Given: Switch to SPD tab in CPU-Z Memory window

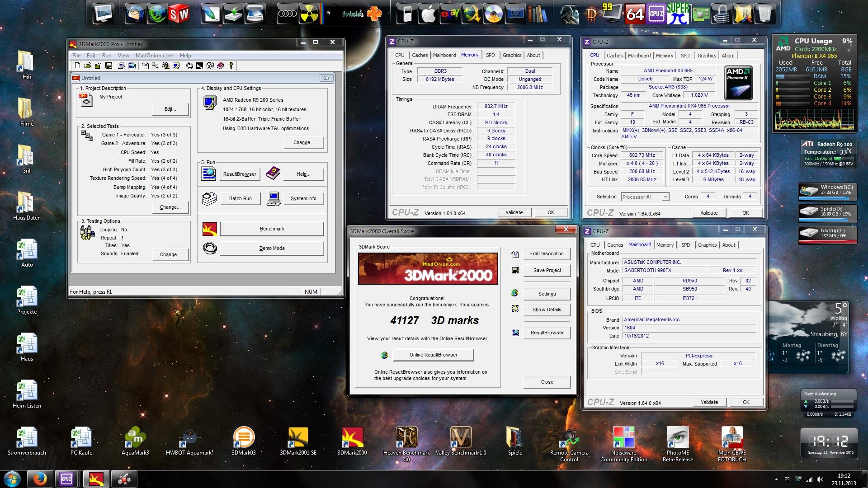Looking at the screenshot, I should pos(490,55).
